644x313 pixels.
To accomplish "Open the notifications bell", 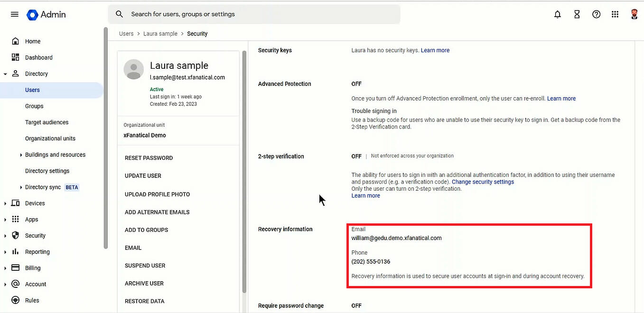I will pos(558,14).
